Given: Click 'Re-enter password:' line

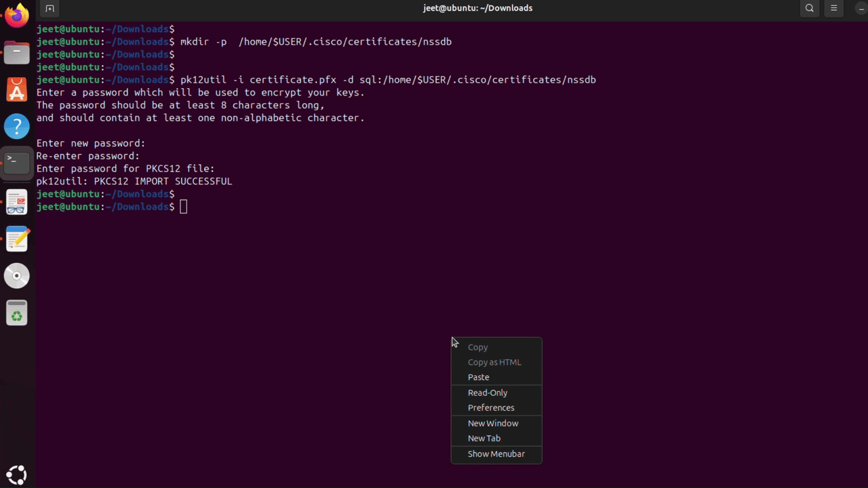Looking at the screenshot, I should [88, 156].
